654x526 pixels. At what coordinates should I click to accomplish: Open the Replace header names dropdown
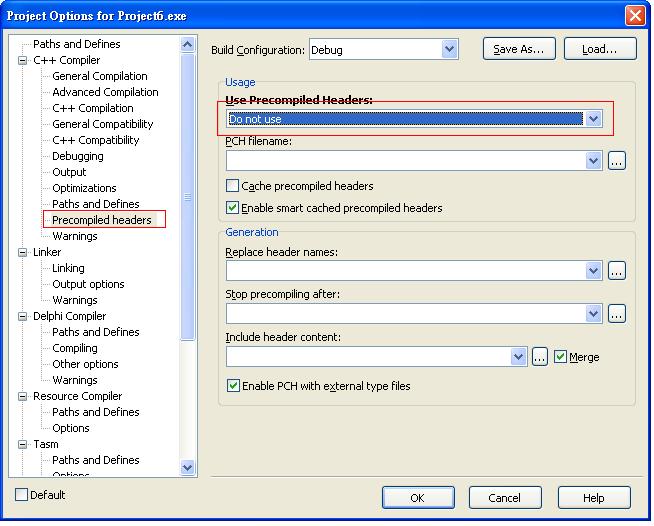click(x=593, y=271)
